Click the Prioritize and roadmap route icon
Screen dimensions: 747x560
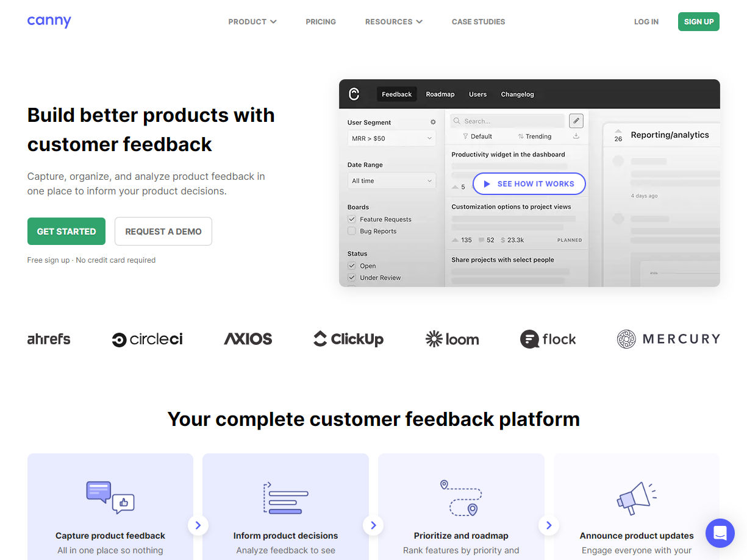click(461, 497)
